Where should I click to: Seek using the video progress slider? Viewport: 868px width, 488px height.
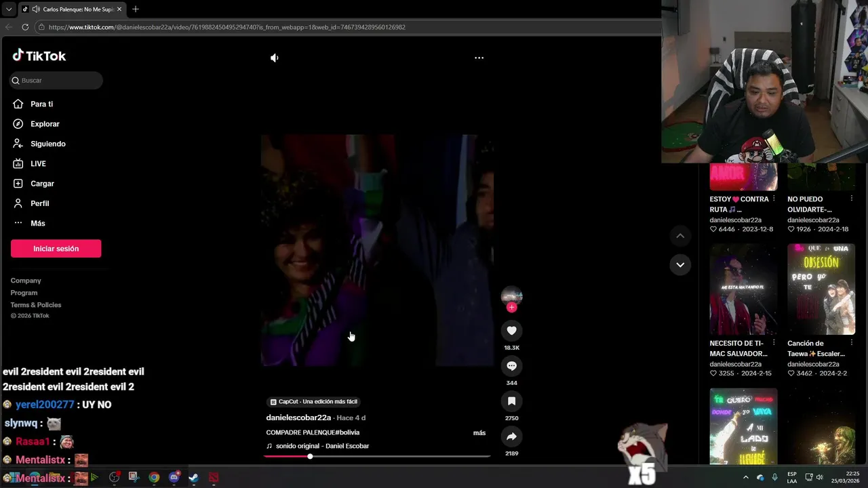[x=377, y=456]
